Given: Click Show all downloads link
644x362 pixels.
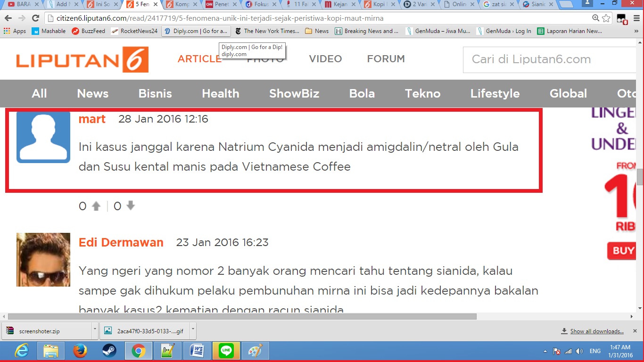Looking at the screenshot, I should click(x=596, y=331).
